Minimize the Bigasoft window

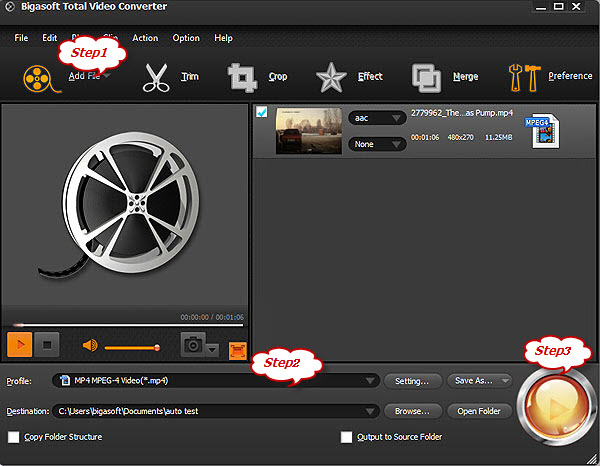541,7
